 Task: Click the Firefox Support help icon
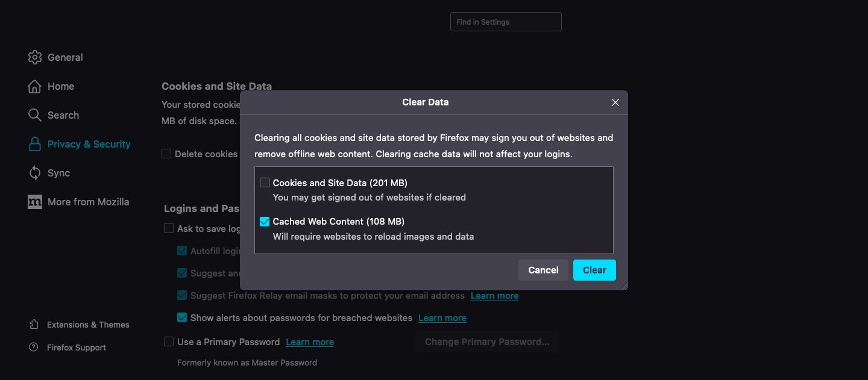[33, 347]
